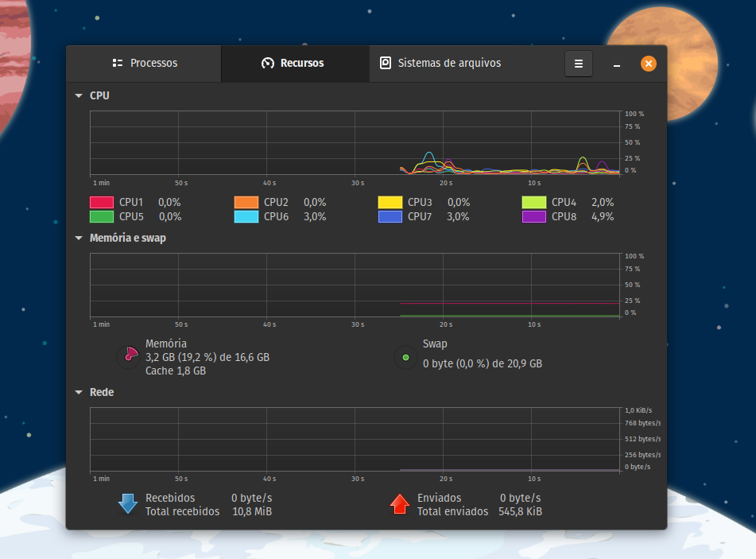Change the CPU1 red color swatch

pos(102,203)
